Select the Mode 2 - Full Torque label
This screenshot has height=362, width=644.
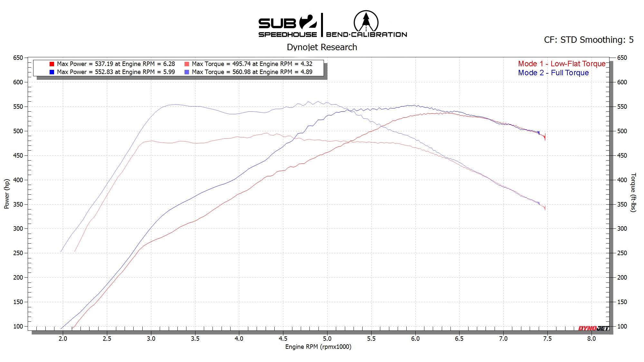553,73
